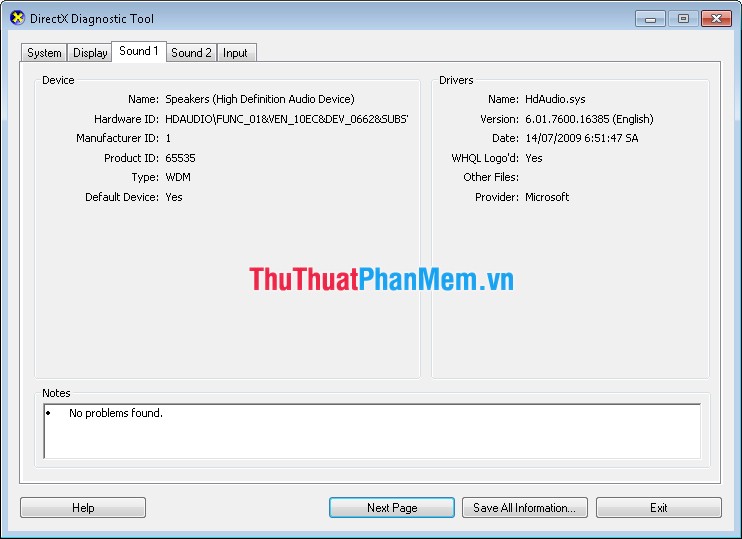Click the 'Default Device:' label

[122, 197]
